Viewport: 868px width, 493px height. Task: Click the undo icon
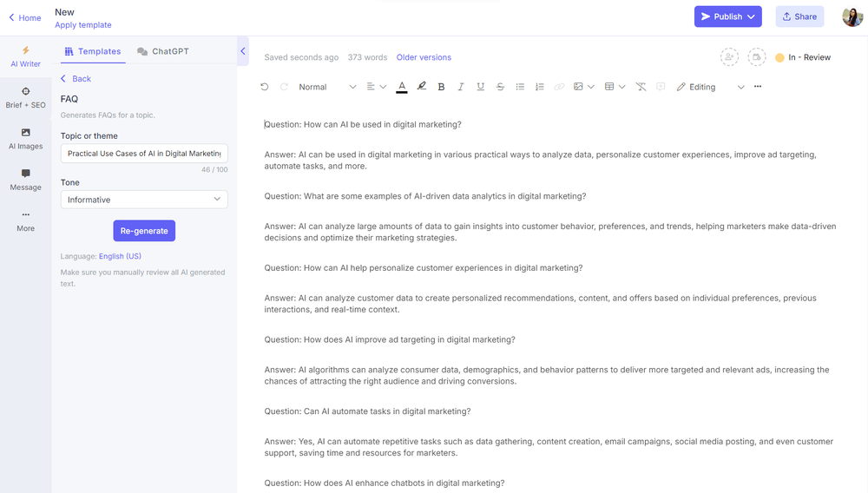[x=264, y=87]
